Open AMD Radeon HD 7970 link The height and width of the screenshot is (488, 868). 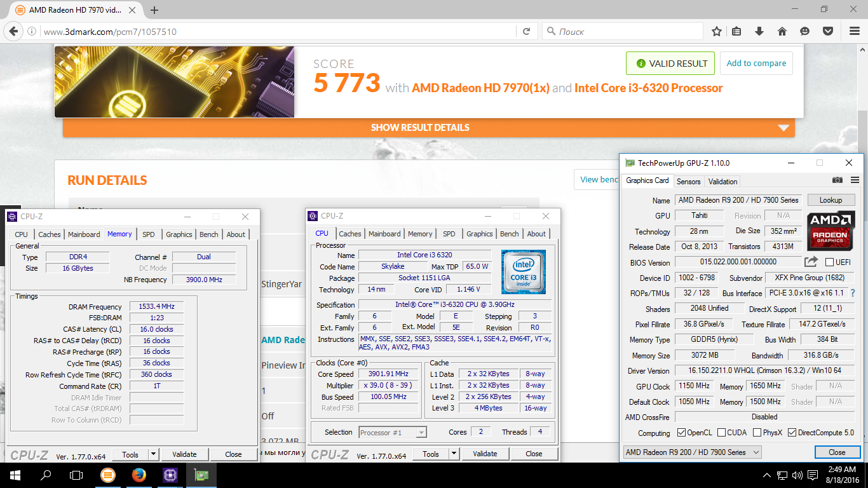[x=480, y=88]
